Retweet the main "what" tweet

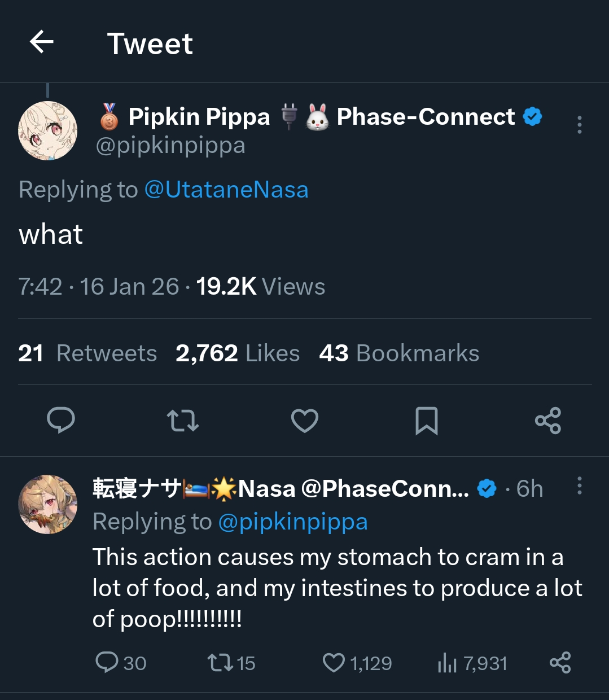[183, 421]
